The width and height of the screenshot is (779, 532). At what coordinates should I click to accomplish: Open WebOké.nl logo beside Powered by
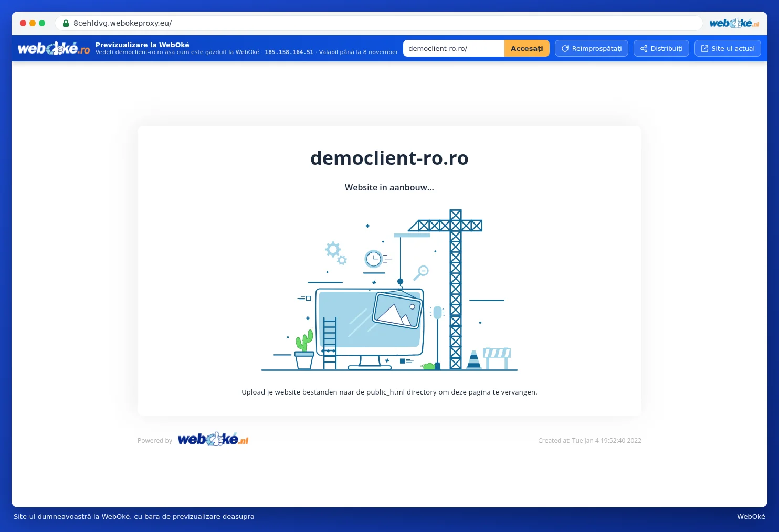tap(213, 440)
